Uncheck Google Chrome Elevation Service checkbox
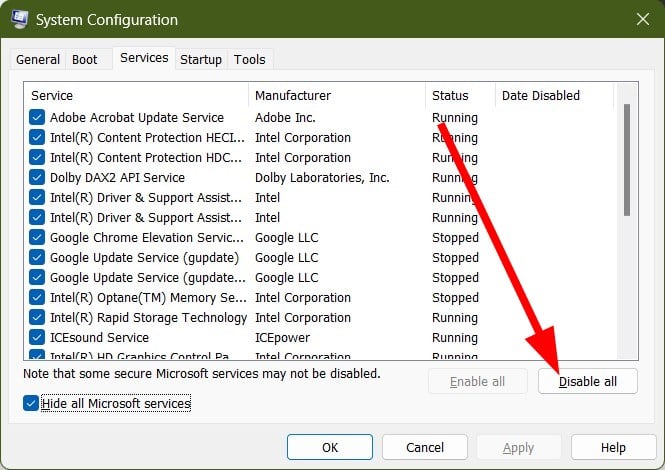The height and width of the screenshot is (470, 665). tap(37, 237)
